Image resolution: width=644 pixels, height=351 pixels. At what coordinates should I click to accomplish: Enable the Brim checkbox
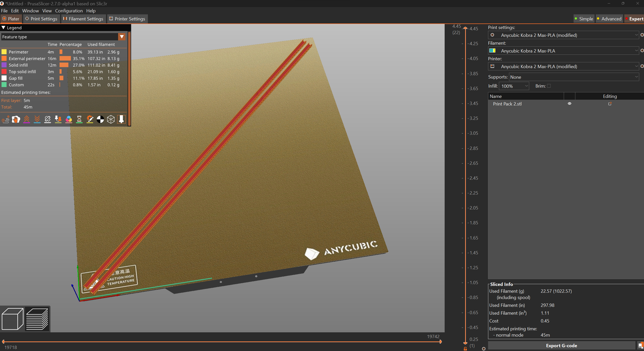549,86
